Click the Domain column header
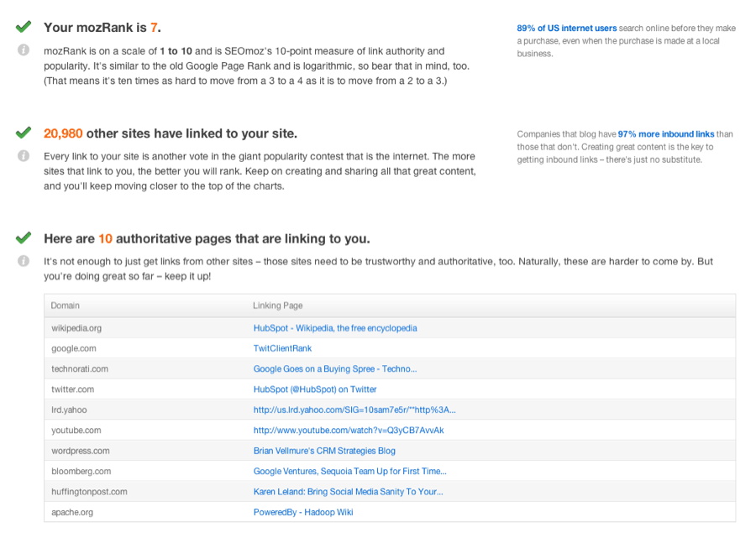 click(65, 306)
